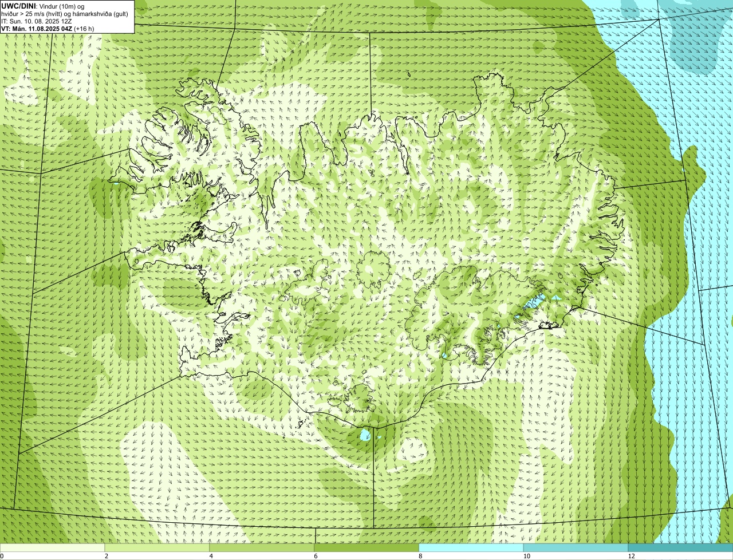
Task: Click the 'hviður > 25 m/s (hvítt)' description line
Action: pos(65,14)
